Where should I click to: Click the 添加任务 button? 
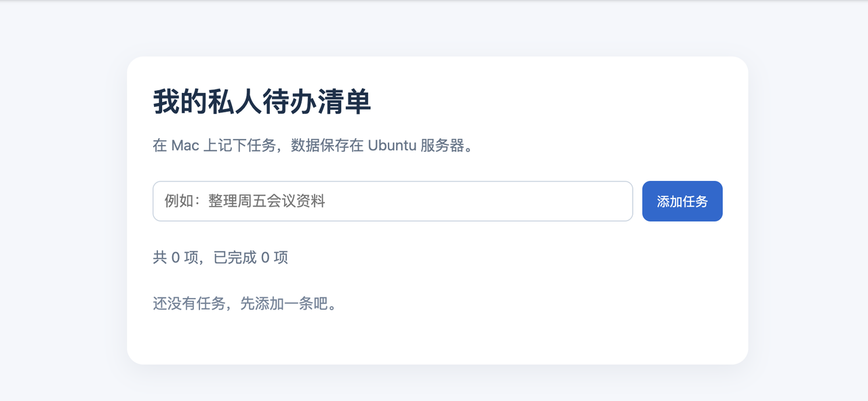pyautogui.click(x=682, y=201)
